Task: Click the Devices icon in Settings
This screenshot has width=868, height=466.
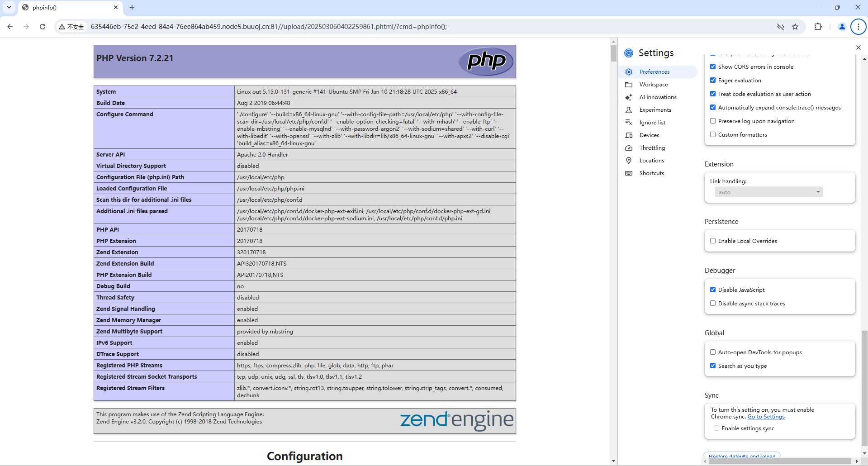Action: (x=629, y=135)
